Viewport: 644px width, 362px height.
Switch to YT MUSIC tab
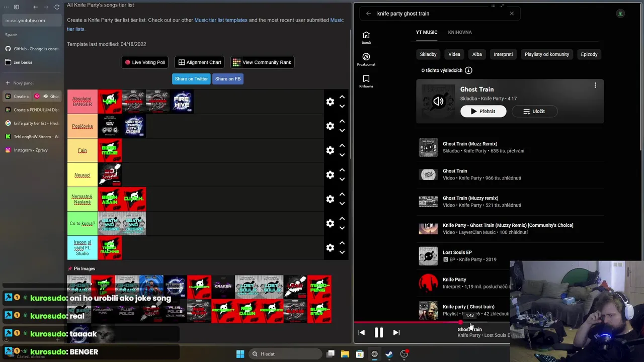427,32
